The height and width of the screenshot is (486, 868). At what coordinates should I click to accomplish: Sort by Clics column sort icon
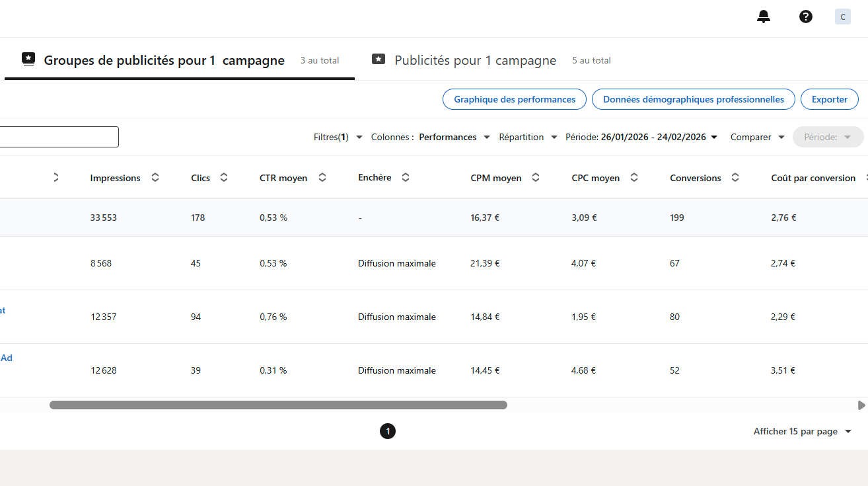224,178
